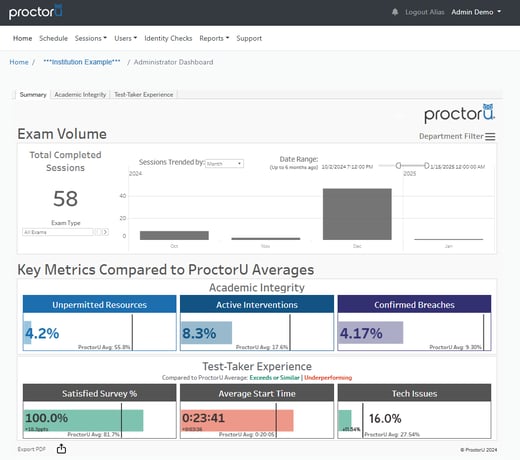The height and width of the screenshot is (460, 520).
Task: Click the Export PDF label
Action: [31, 449]
